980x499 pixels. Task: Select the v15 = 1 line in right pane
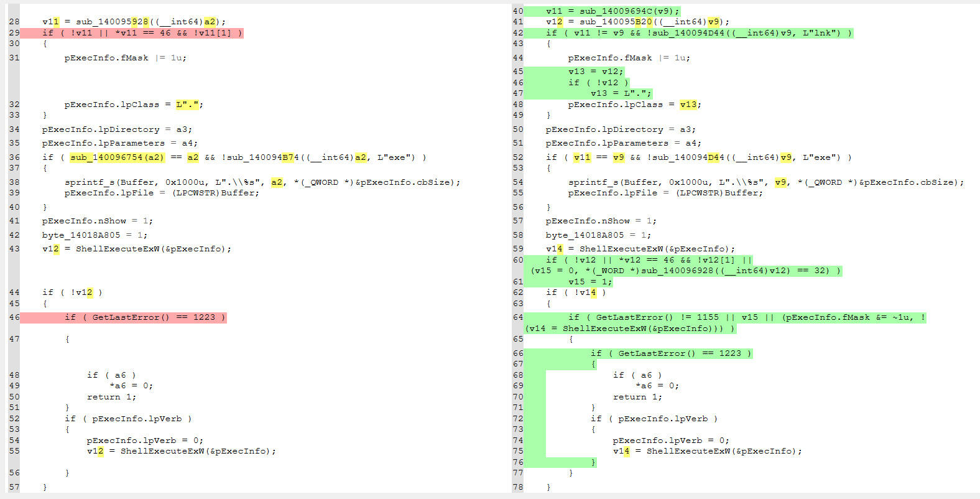tap(589, 282)
